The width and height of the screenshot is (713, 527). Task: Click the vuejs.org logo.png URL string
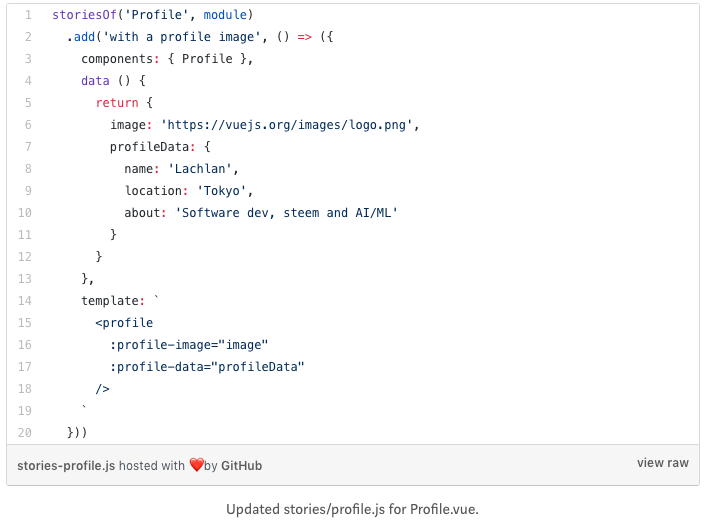(x=288, y=125)
